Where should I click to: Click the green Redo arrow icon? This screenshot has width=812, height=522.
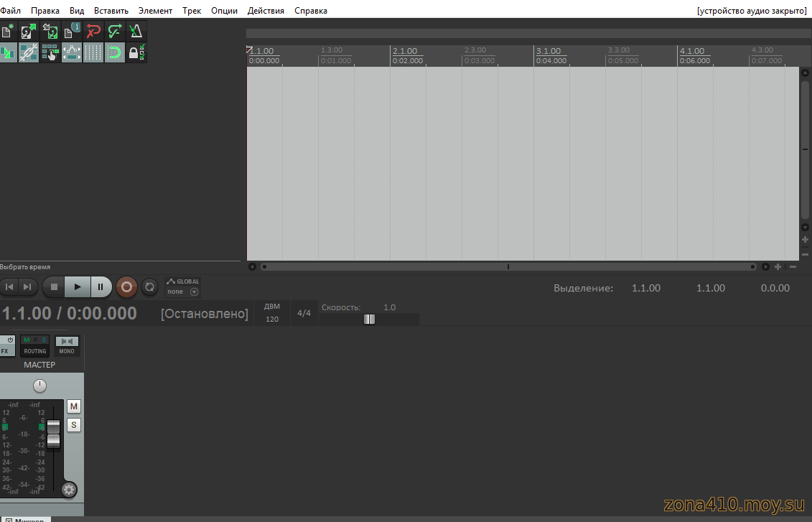(115, 32)
